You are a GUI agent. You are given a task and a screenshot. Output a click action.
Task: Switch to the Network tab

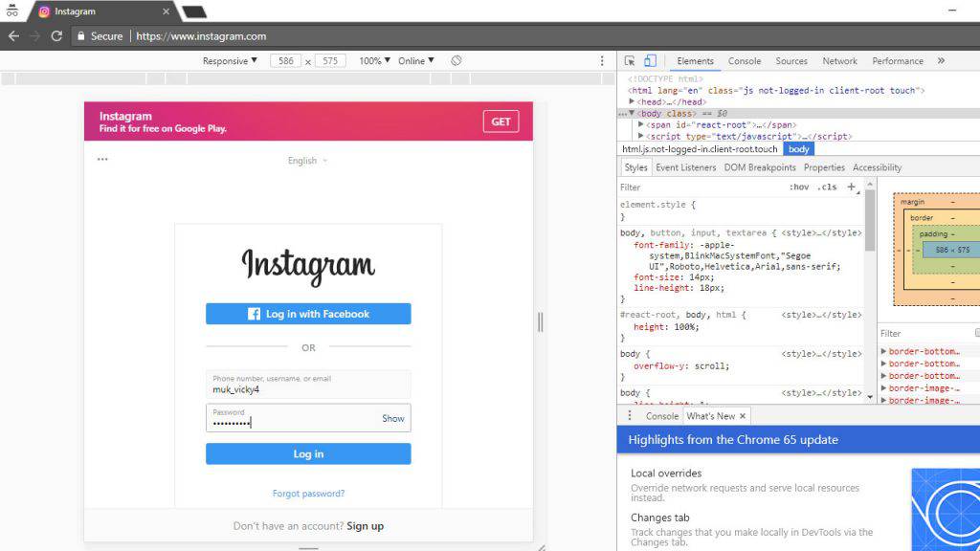[839, 61]
